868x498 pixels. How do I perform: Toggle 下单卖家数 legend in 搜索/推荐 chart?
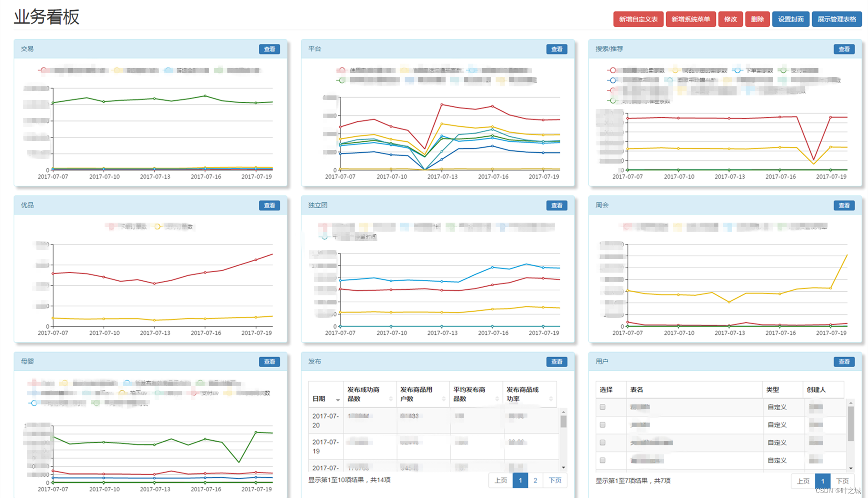753,70
